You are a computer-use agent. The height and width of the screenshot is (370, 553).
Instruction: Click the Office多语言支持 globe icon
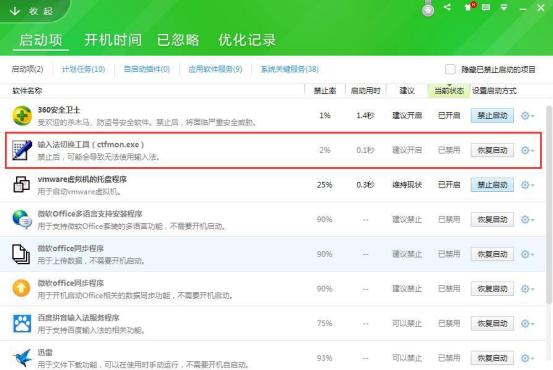pyautogui.click(x=22, y=219)
